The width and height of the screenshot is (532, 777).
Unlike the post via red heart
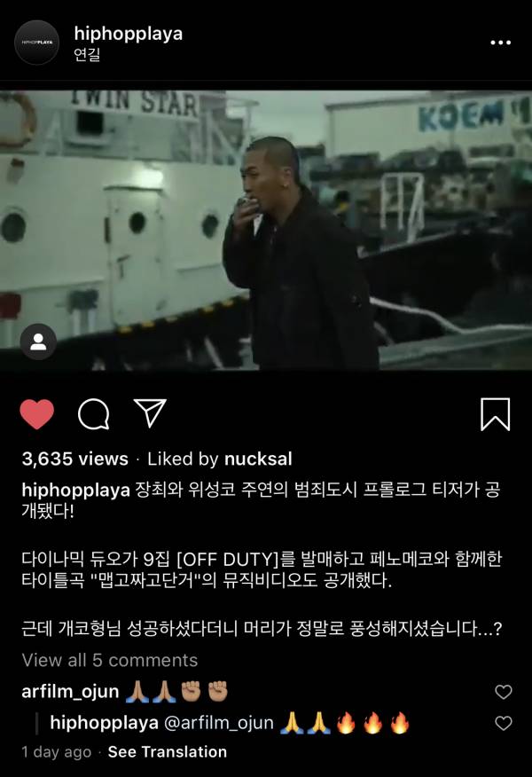pos(36,413)
